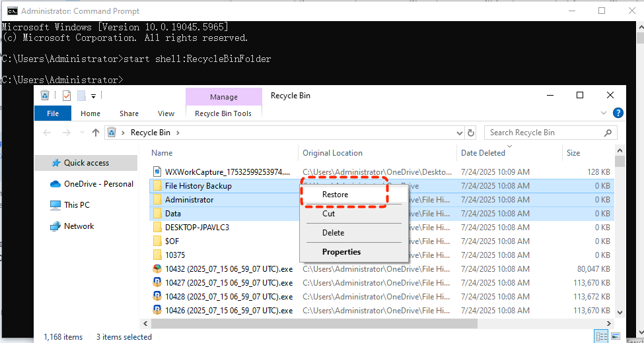This screenshot has width=644, height=343.
Task: Refresh the Recycle Bin view
Action: tap(471, 133)
